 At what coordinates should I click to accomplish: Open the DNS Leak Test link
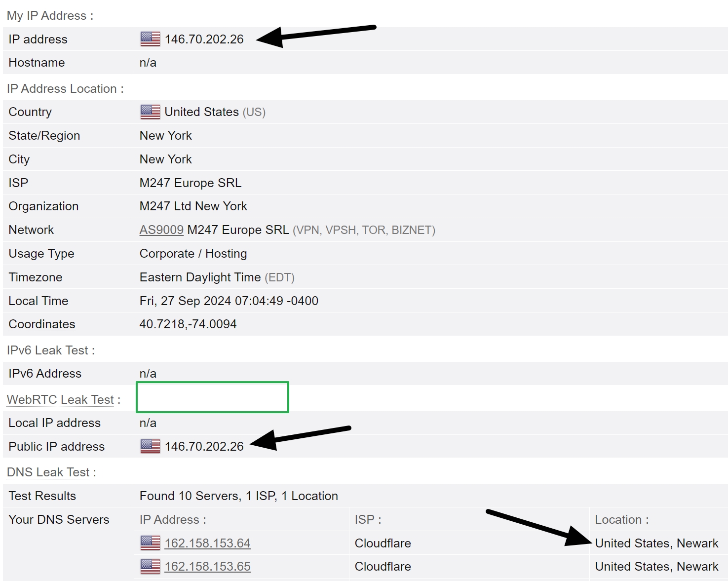tap(47, 472)
